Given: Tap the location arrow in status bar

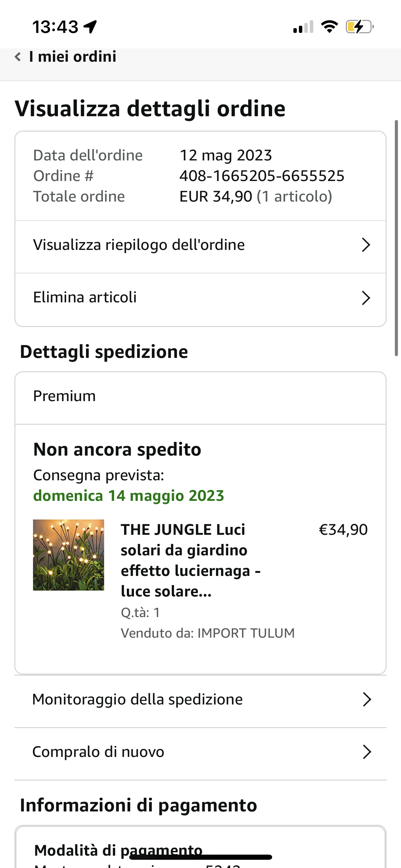Looking at the screenshot, I should [x=90, y=27].
